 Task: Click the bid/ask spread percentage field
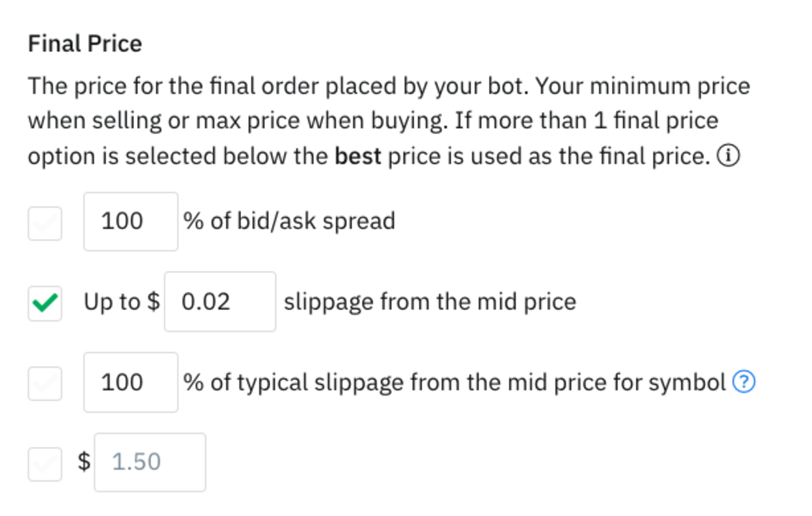point(130,222)
